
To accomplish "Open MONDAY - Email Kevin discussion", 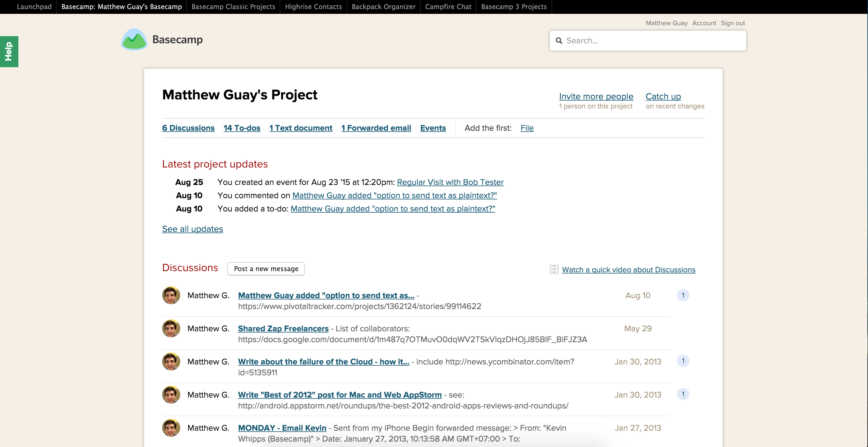I will point(282,428).
